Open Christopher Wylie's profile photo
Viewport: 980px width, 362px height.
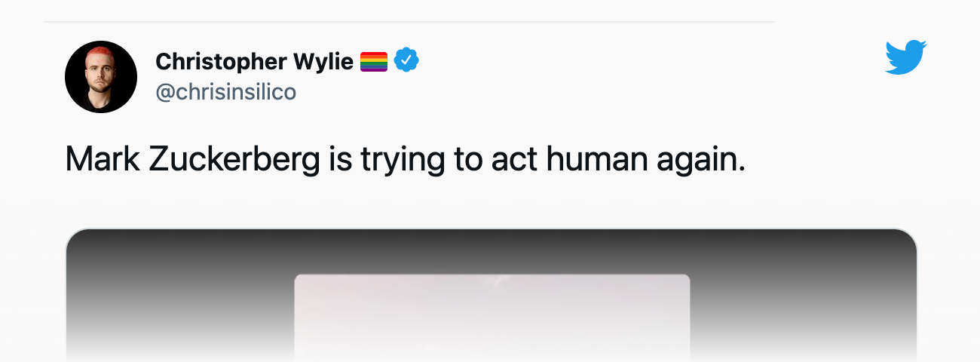(x=101, y=77)
